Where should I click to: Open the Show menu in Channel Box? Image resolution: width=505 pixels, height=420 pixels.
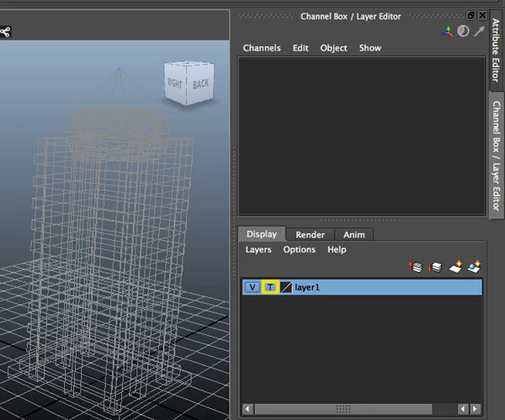click(370, 48)
